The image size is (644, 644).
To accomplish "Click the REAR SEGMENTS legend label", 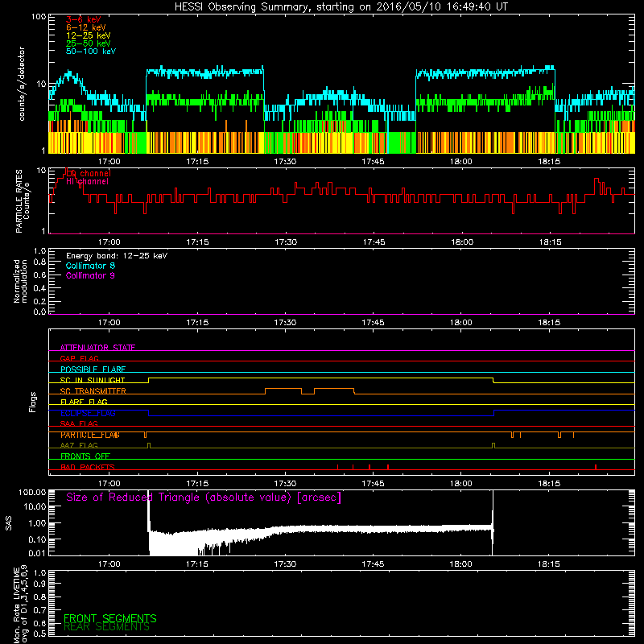I will pyautogui.click(x=106, y=627).
